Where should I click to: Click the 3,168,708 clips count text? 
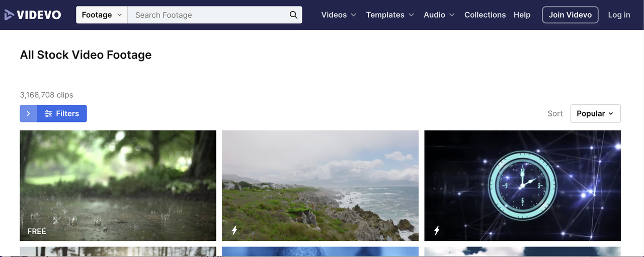click(x=47, y=95)
